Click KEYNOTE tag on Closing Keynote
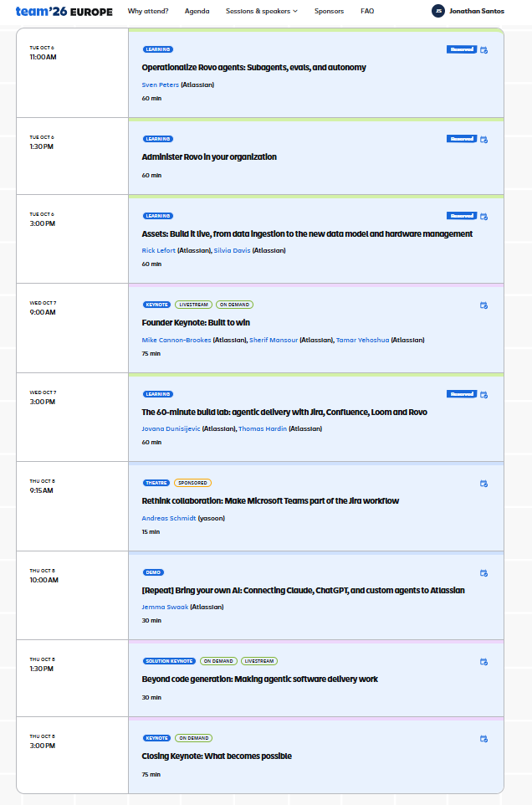This screenshot has height=805, width=532. pyautogui.click(x=156, y=738)
